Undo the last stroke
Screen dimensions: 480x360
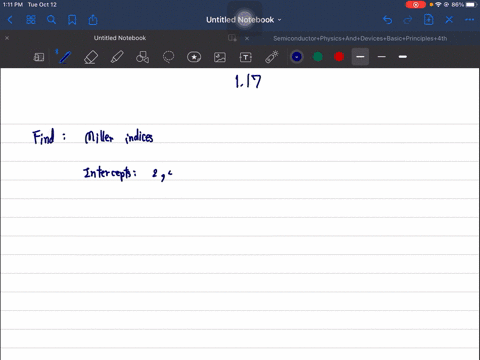(387, 20)
